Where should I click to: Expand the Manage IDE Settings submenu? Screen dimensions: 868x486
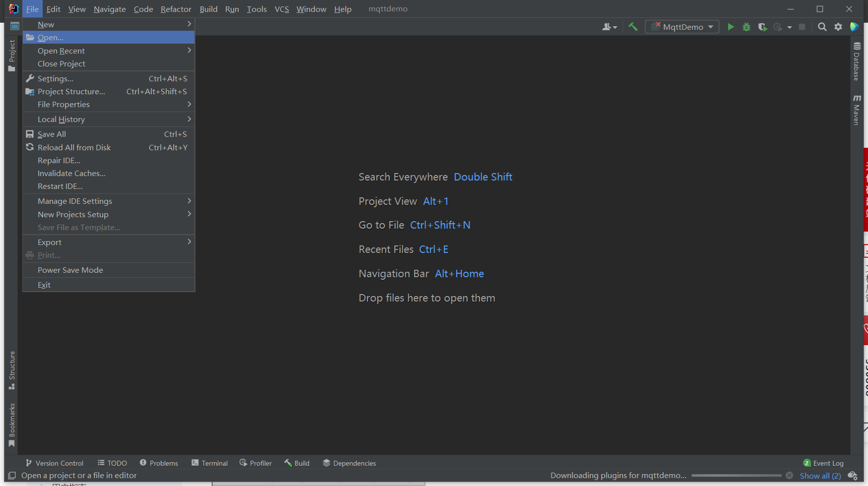(109, 201)
